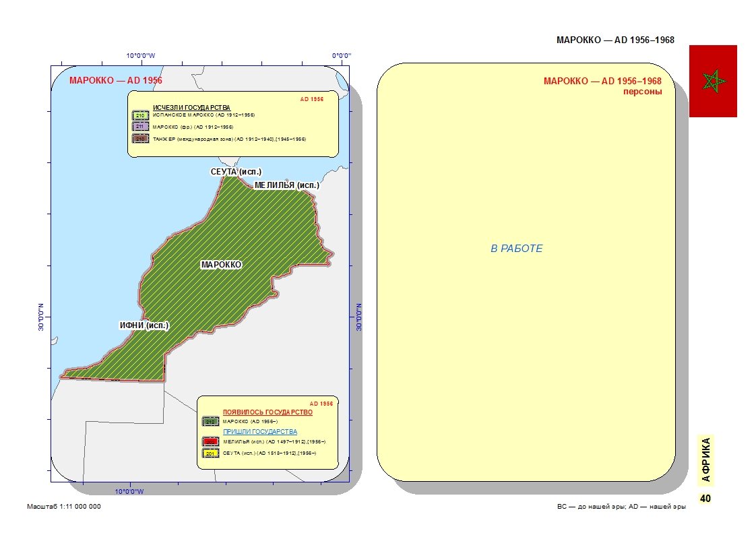The height and width of the screenshot is (535, 756).
Task: Click the 30°0'0"N label right of the map
Action: (358, 317)
